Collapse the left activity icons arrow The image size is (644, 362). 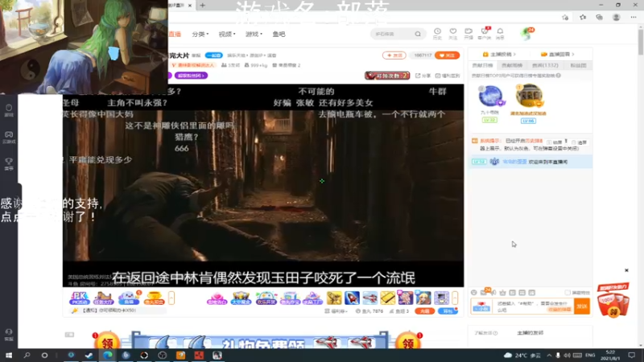pyautogui.click(x=171, y=298)
